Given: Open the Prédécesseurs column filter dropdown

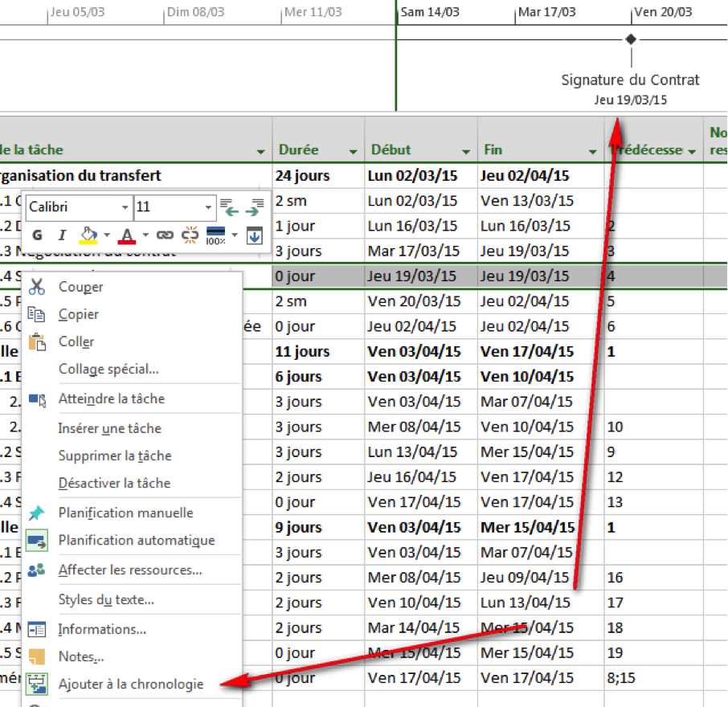Looking at the screenshot, I should [693, 151].
